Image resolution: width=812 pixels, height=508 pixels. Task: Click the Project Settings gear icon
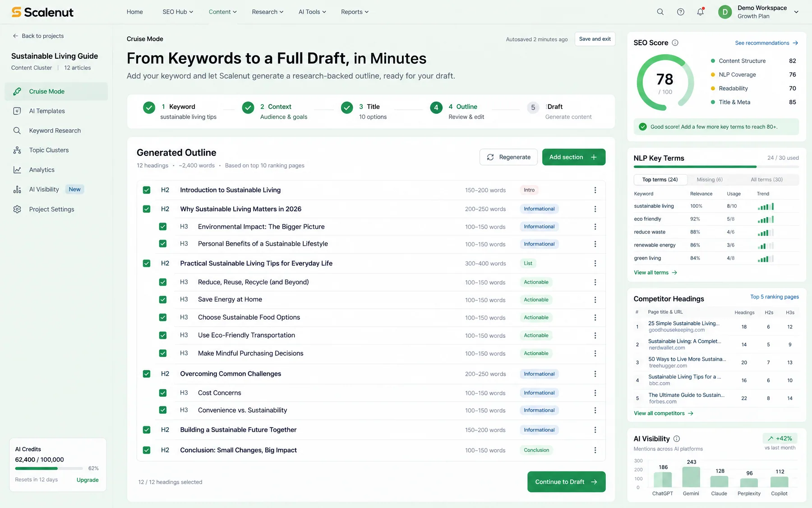pyautogui.click(x=17, y=209)
